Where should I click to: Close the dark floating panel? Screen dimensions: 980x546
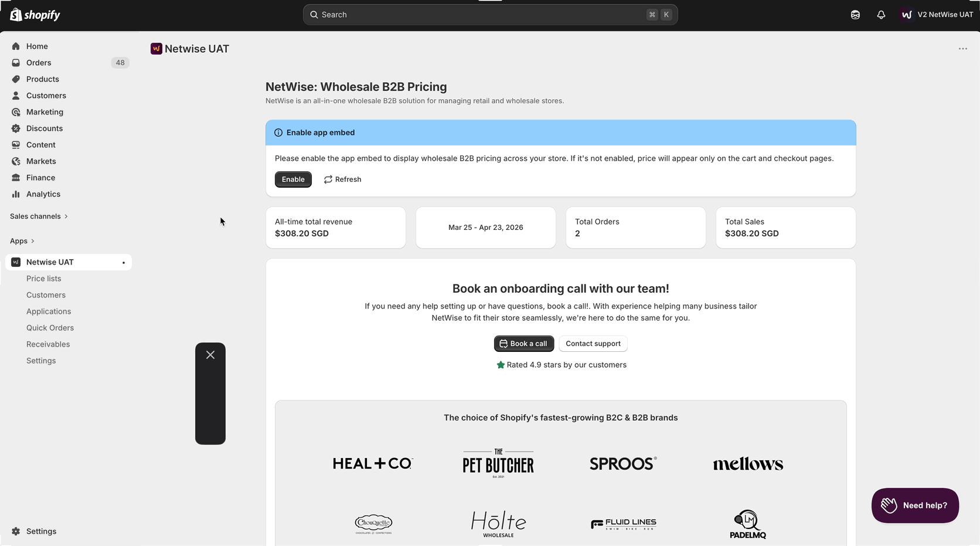[210, 355]
